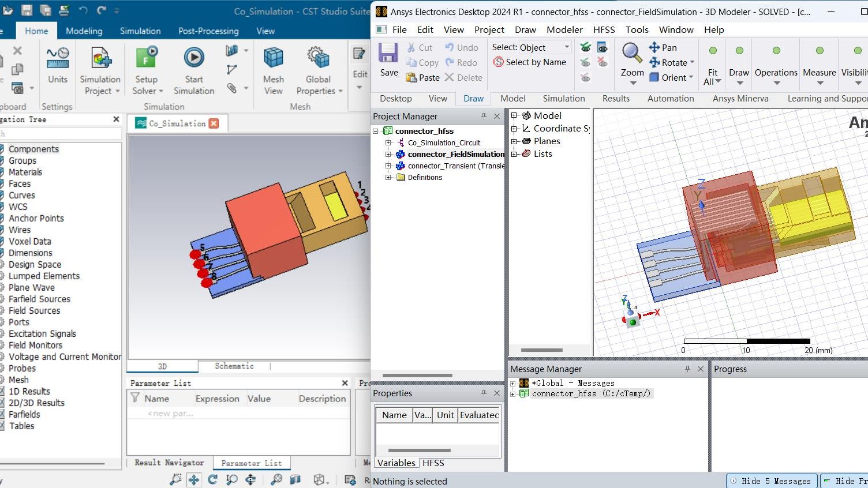Open the Schematic tab in CST
The height and width of the screenshot is (488, 868).
[x=234, y=366]
